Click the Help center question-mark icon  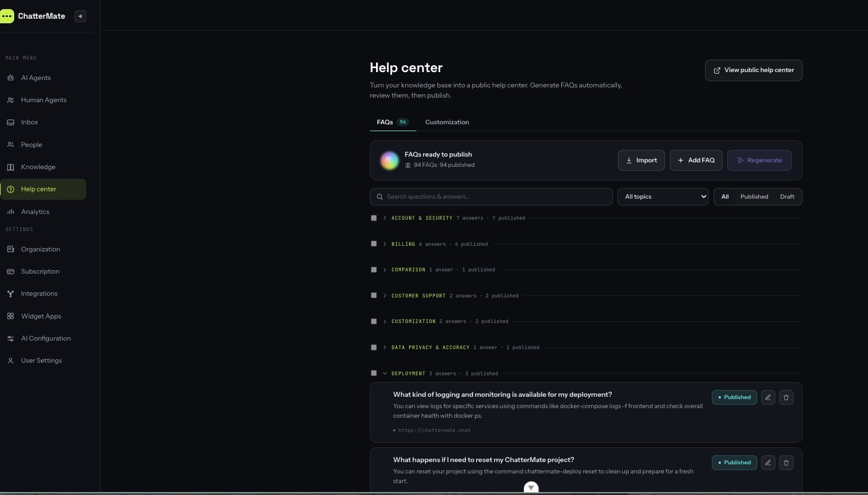point(10,189)
